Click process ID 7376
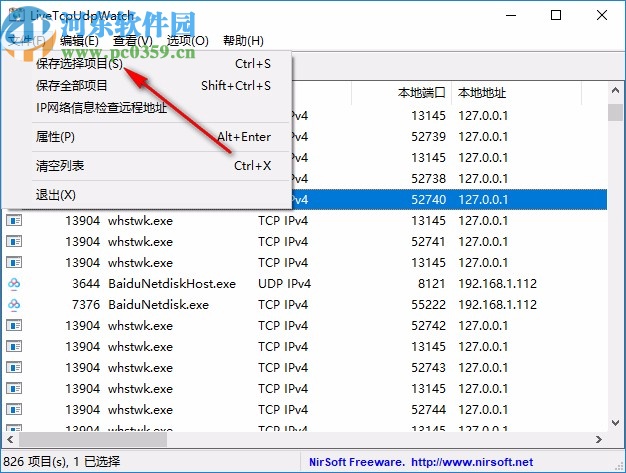This screenshot has height=473, width=626. pos(86,305)
